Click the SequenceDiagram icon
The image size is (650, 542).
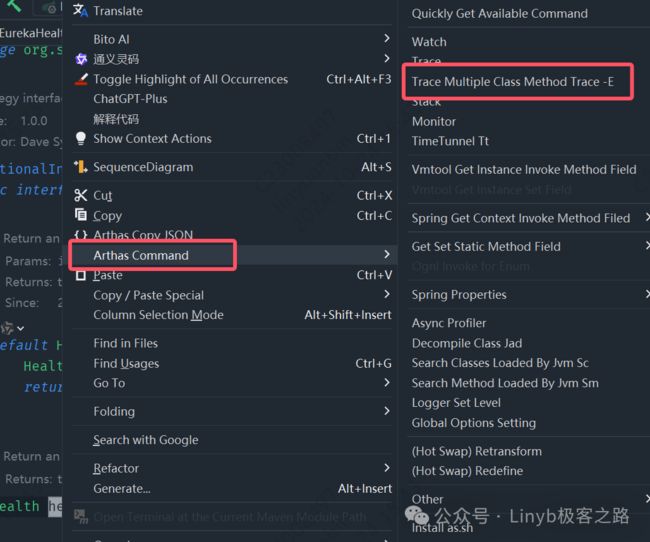80,167
